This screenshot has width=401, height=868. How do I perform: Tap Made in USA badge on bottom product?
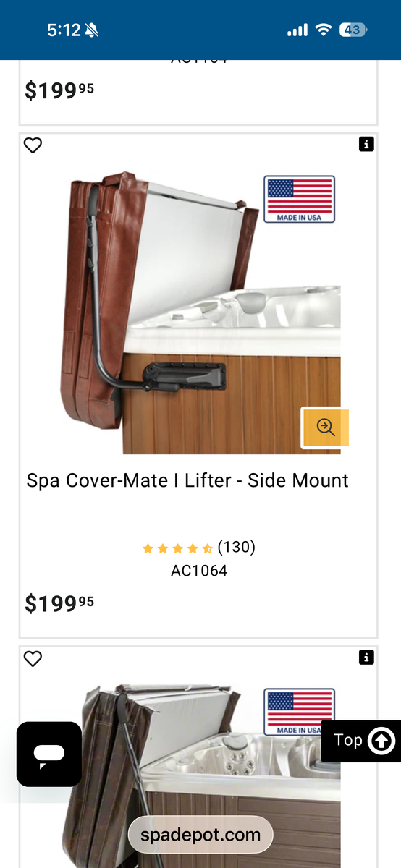click(x=299, y=712)
